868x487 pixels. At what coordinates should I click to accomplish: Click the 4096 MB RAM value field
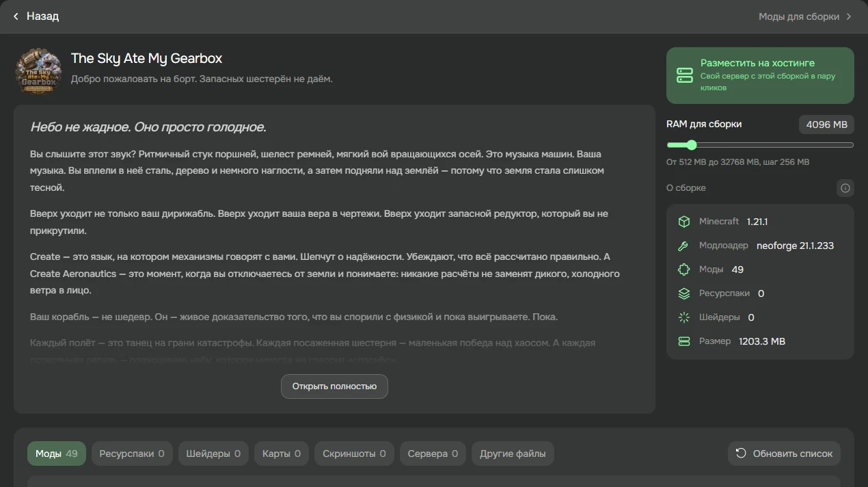[x=826, y=124]
